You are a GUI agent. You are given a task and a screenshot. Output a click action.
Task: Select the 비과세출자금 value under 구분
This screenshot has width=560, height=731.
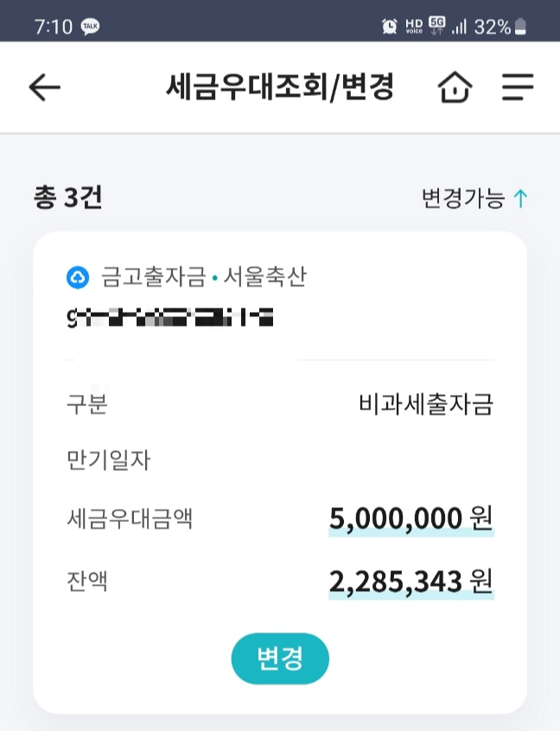click(x=426, y=404)
